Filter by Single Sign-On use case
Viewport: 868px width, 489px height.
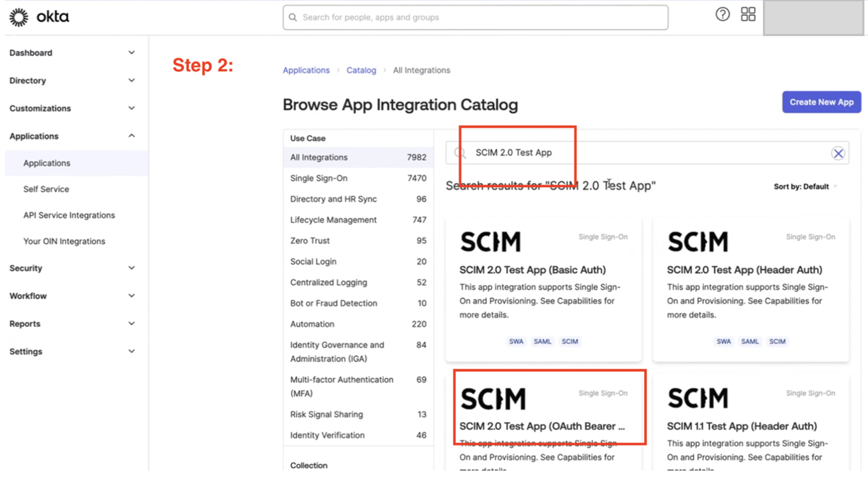(358, 178)
